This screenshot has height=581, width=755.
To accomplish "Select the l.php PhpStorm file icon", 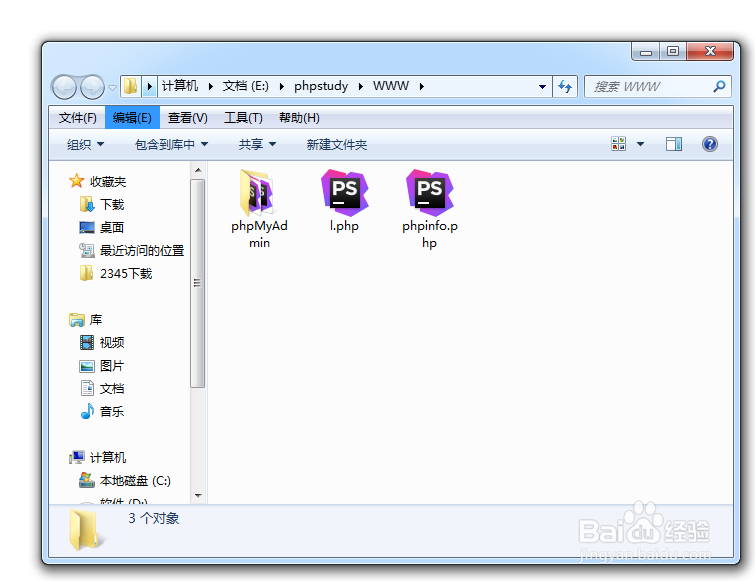I will (x=344, y=192).
